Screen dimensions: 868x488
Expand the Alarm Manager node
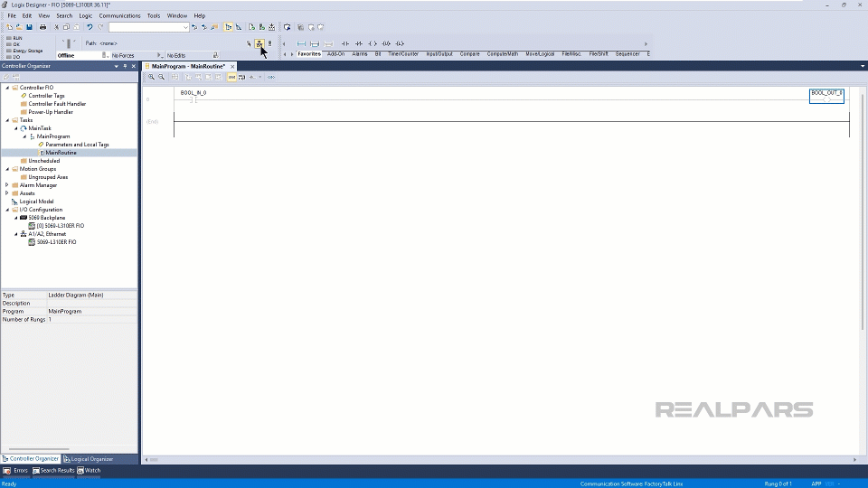tap(7, 185)
